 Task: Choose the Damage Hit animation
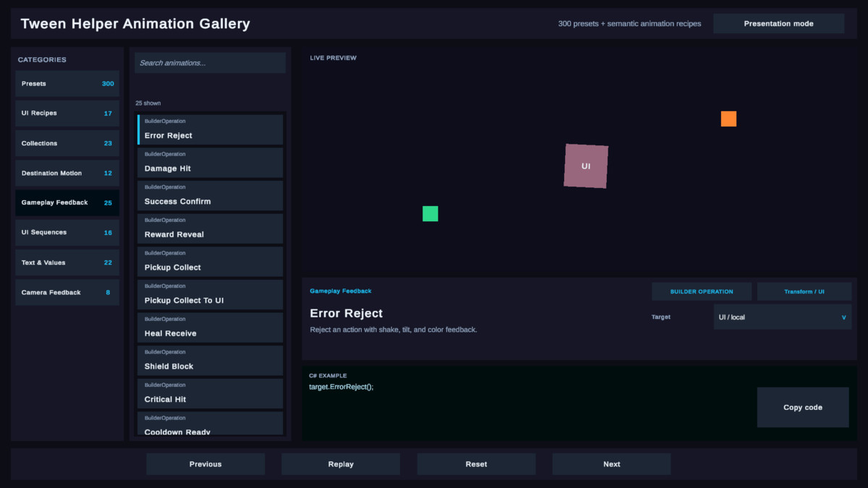[210, 163]
